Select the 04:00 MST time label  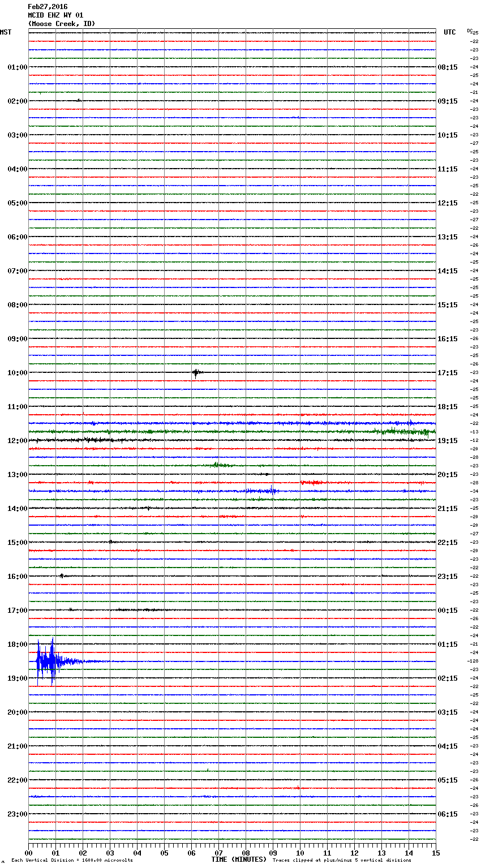(18, 169)
